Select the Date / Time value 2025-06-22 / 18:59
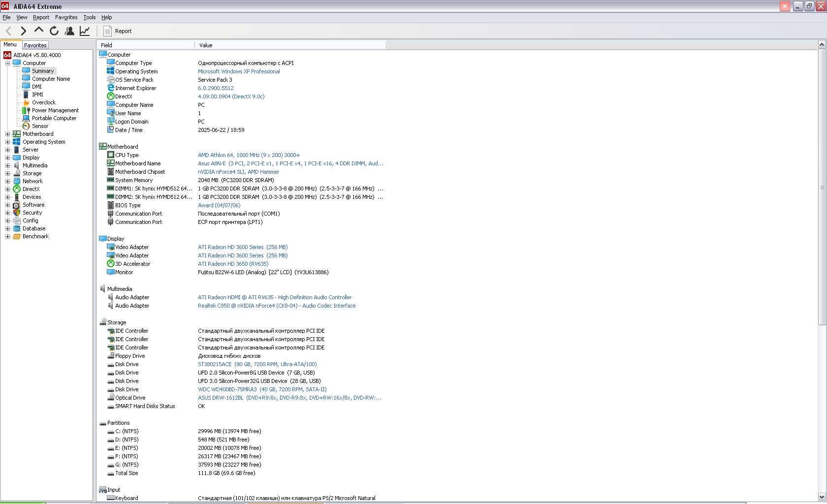The height and width of the screenshot is (504, 827). (x=221, y=130)
